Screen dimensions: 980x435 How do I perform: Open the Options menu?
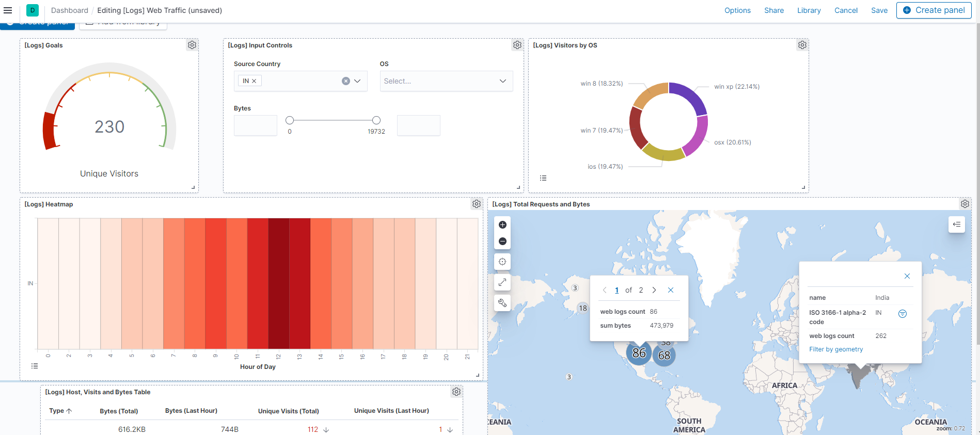pyautogui.click(x=737, y=10)
